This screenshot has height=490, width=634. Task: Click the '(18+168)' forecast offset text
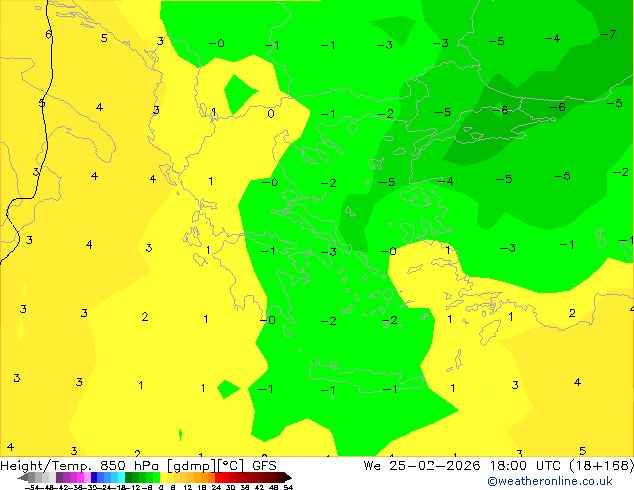[x=602, y=465]
